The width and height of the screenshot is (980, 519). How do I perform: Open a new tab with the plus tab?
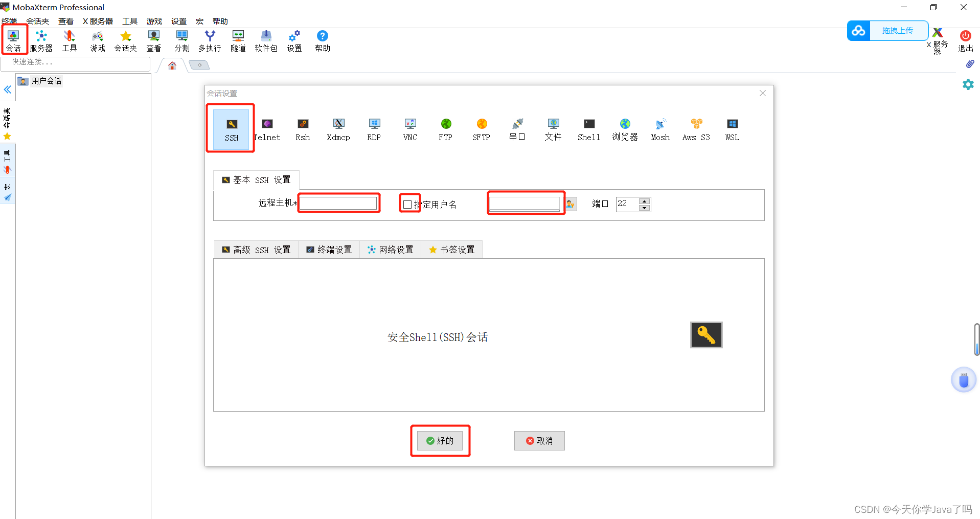pyautogui.click(x=199, y=65)
